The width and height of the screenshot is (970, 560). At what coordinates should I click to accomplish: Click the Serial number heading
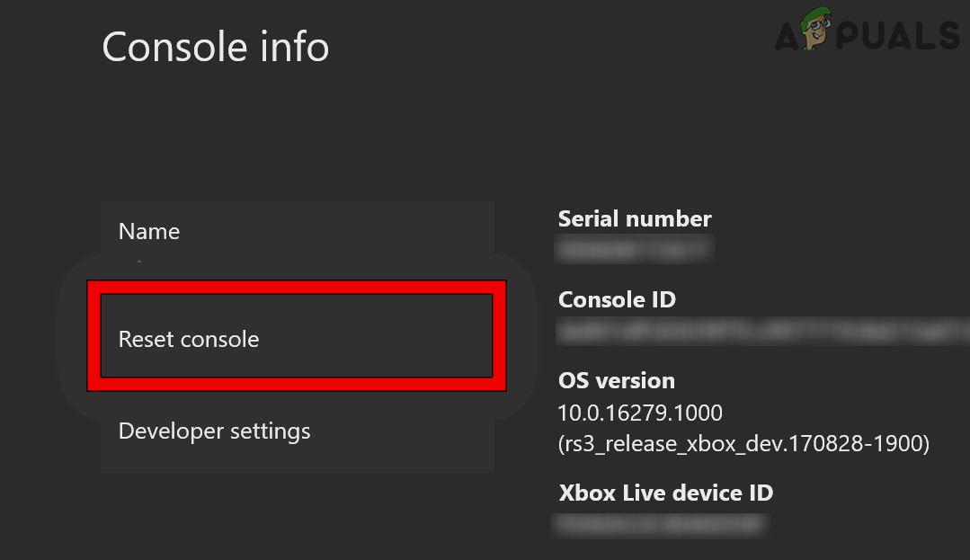point(635,218)
